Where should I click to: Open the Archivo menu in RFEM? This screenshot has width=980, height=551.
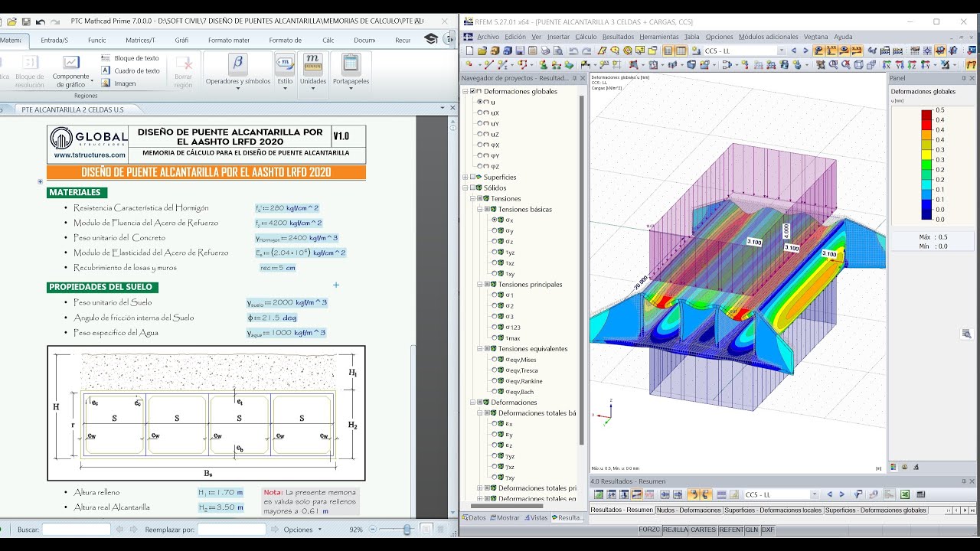point(488,37)
